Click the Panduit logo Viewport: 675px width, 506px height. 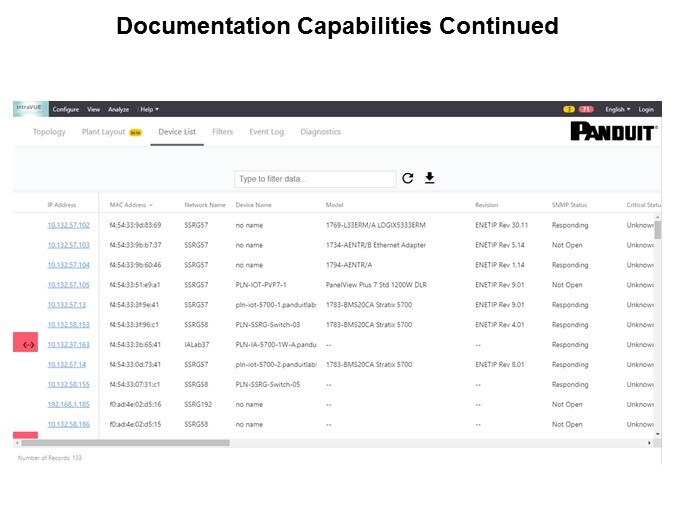click(x=612, y=132)
